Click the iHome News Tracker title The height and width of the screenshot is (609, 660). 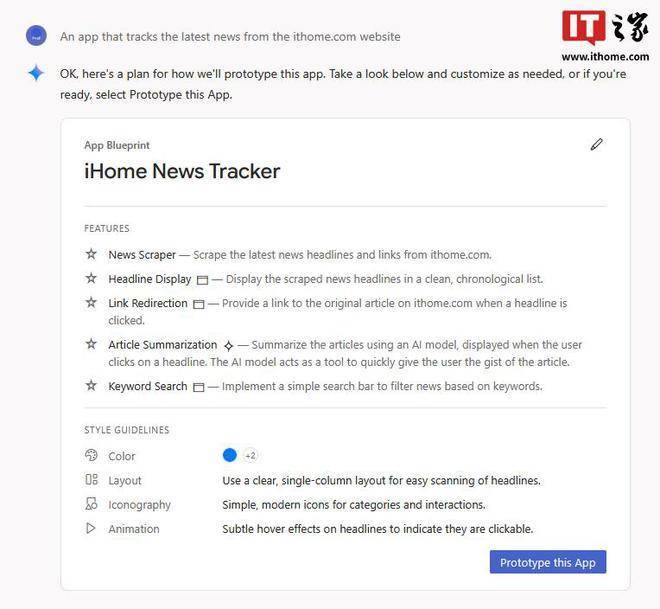click(x=182, y=171)
